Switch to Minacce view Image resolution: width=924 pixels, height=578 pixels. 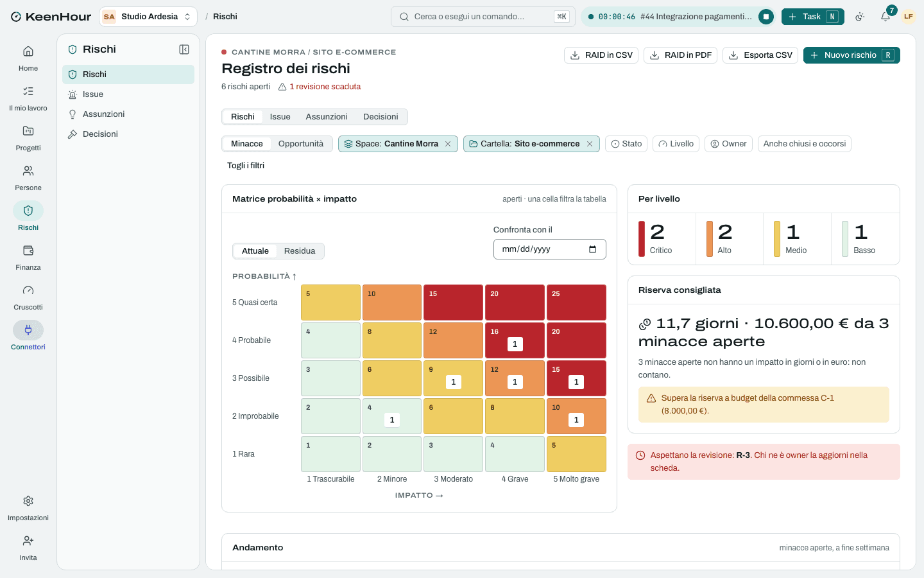[247, 144]
